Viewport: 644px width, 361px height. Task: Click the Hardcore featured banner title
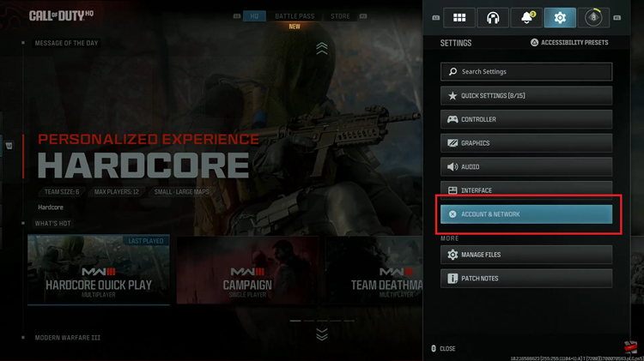143,165
